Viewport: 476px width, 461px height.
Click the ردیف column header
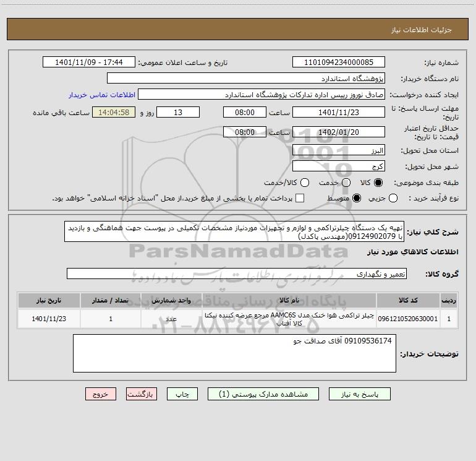pos(449,301)
